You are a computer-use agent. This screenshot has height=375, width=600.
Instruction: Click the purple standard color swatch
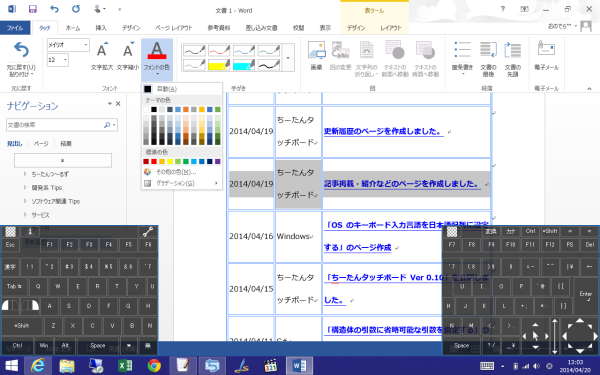(x=218, y=161)
